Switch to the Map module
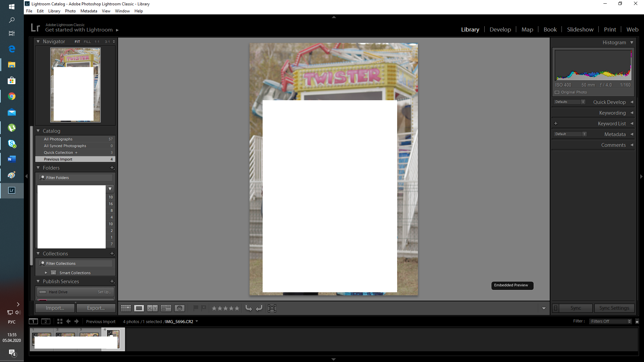 pos(527,29)
